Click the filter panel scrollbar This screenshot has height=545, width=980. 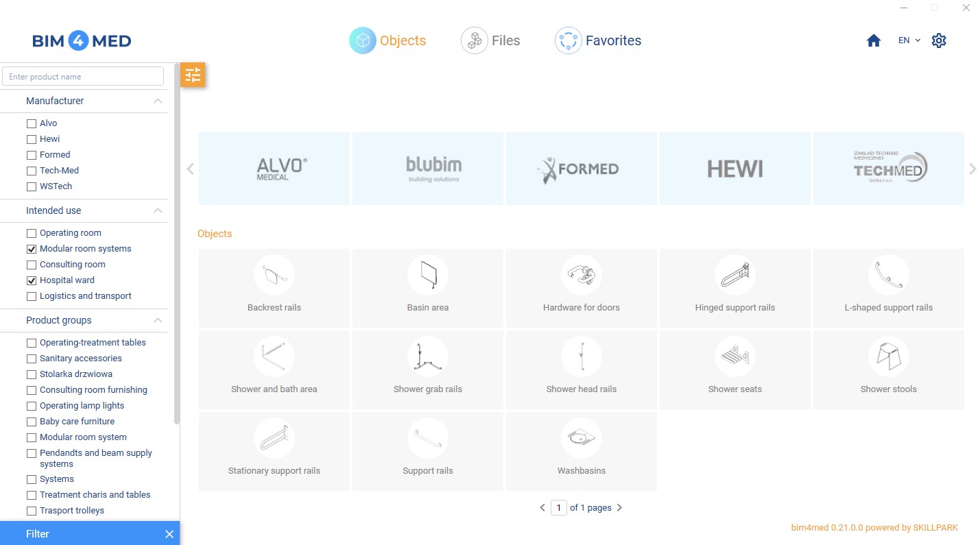pyautogui.click(x=177, y=243)
